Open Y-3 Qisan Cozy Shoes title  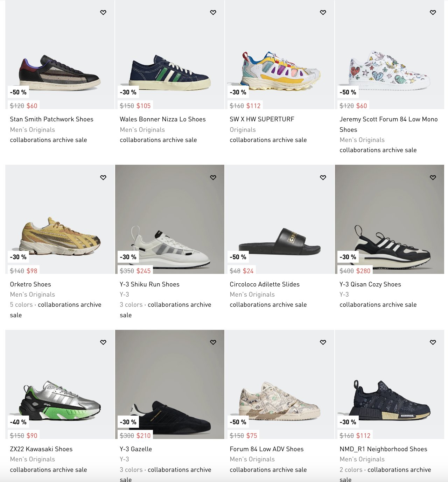(370, 284)
